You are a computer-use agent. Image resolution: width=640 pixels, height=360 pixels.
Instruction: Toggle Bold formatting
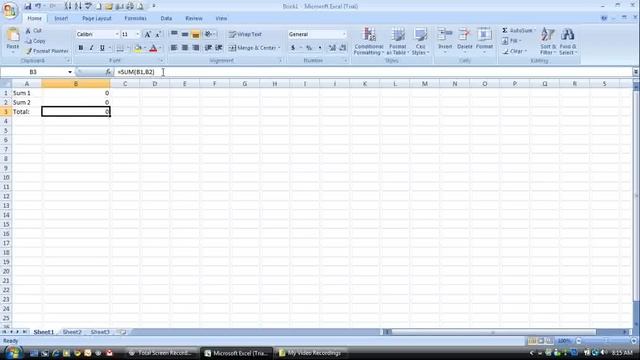[81, 48]
